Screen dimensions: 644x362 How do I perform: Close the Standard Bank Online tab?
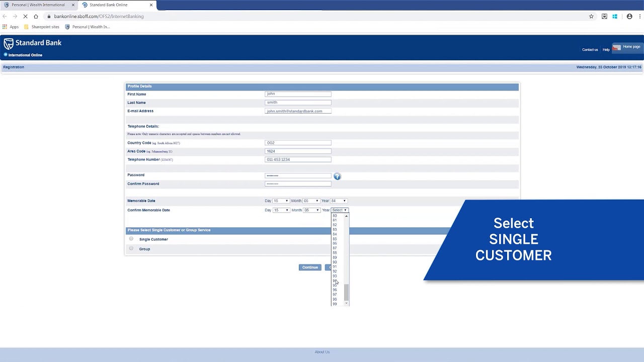[151, 5]
